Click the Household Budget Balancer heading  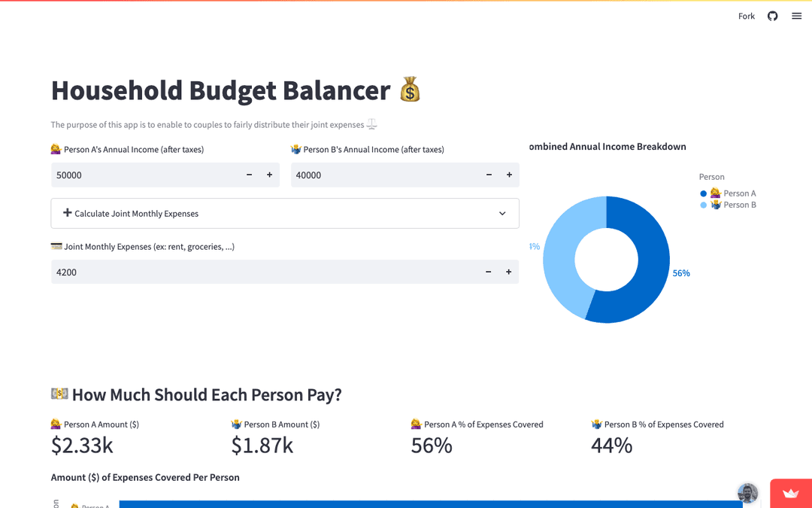[220, 90]
